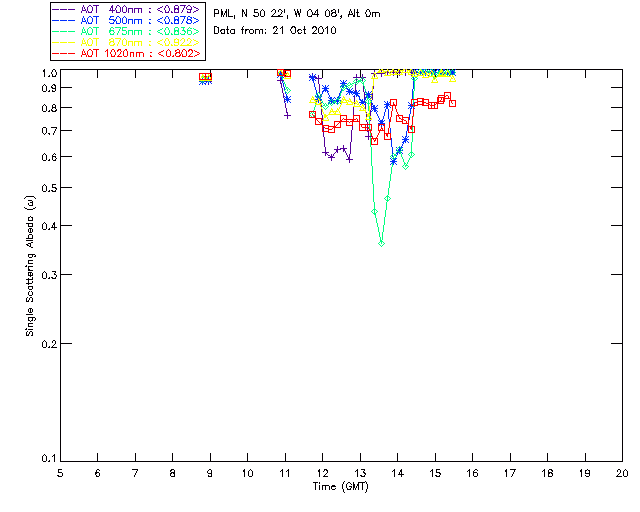Viewport: 640px width, 512px height.
Task: Click the 18 hour x-axis label
Action: [x=548, y=473]
